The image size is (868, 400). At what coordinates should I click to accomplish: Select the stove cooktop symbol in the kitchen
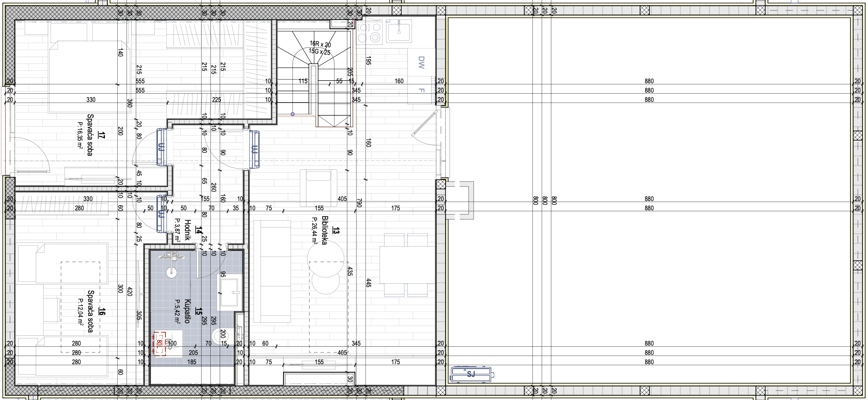370,33
